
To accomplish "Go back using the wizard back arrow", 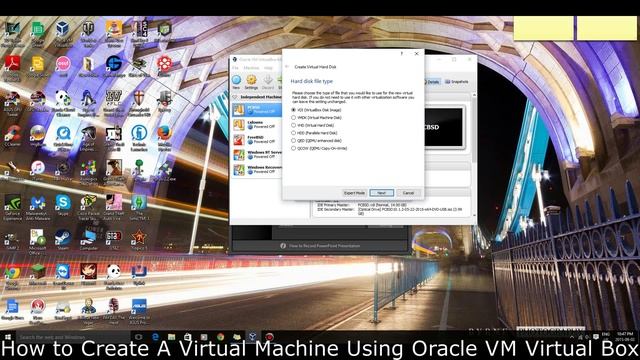I will [x=287, y=67].
